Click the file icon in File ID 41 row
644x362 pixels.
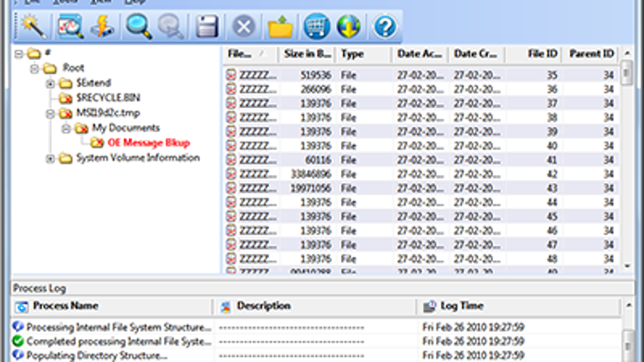point(231,160)
